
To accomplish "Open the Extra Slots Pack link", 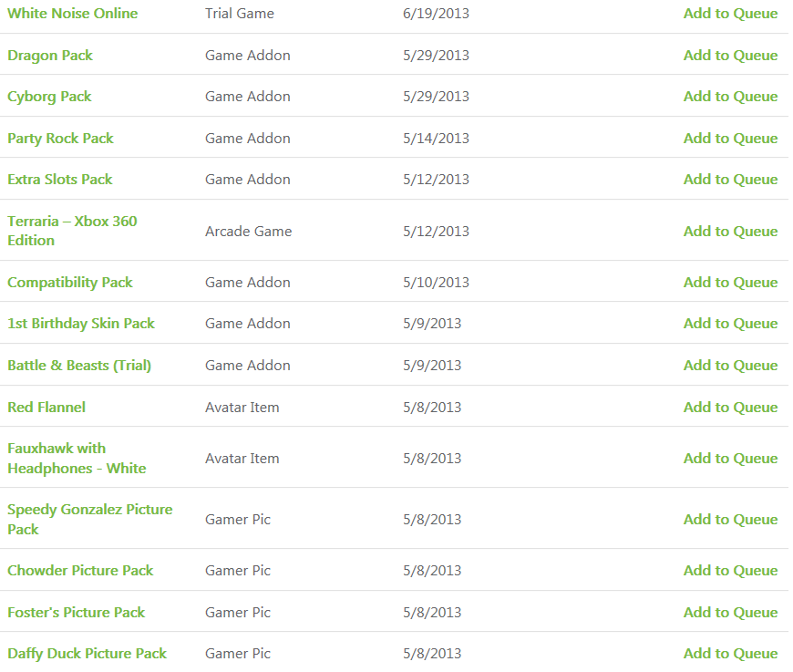I will pos(60,180).
